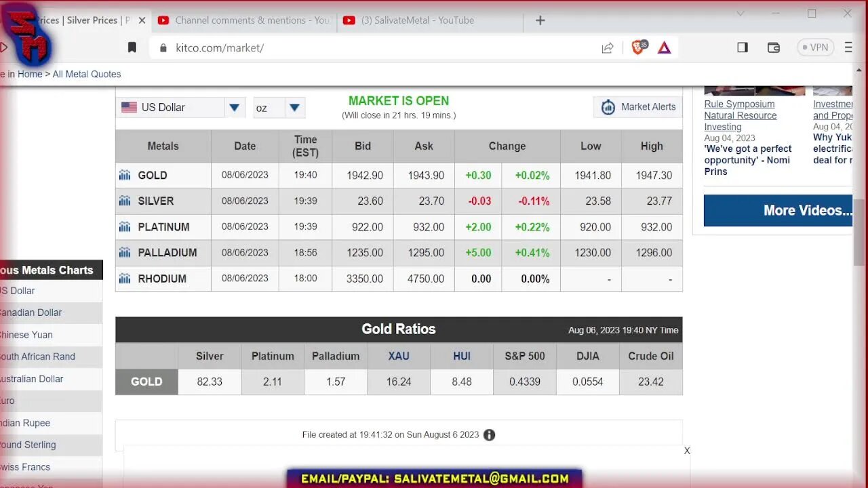This screenshot has width=868, height=488.
Task: Close the Kitco Silver Prices tab
Action: click(142, 20)
